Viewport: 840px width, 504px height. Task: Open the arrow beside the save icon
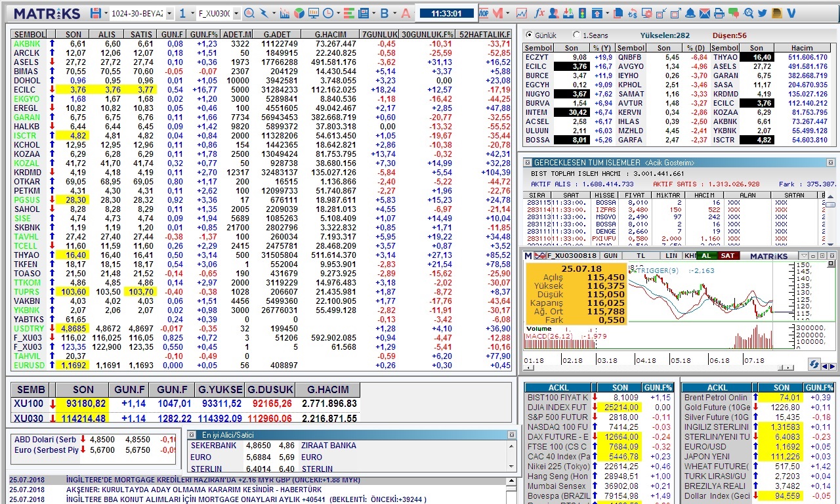click(106, 13)
